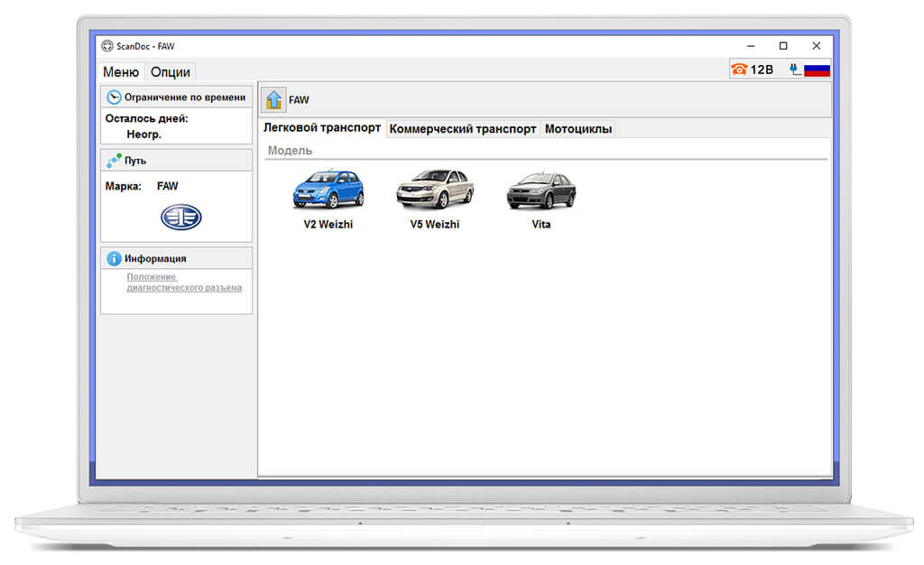Close the ScanDoc window
Image resolution: width=924 pixels, height=565 pixels.
click(816, 46)
